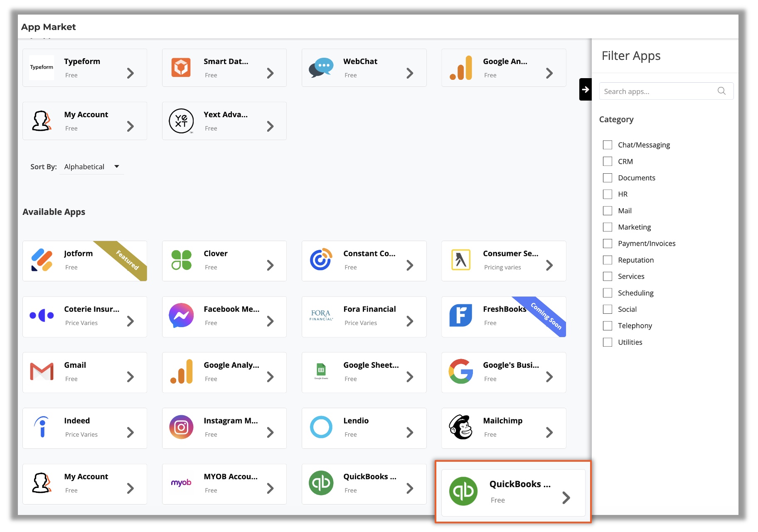Open the Facebook Me... app title
758x532 pixels.
click(231, 309)
